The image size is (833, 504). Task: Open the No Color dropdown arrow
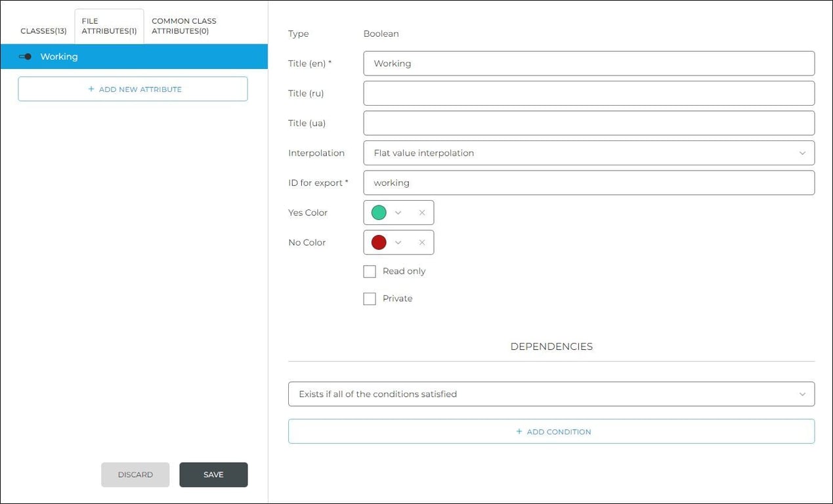point(398,241)
